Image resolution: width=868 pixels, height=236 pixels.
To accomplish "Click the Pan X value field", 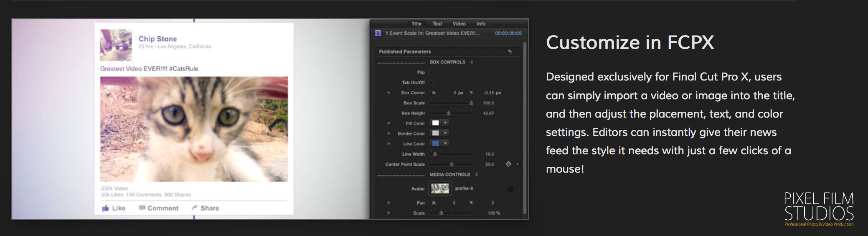I will pyautogui.click(x=454, y=203).
